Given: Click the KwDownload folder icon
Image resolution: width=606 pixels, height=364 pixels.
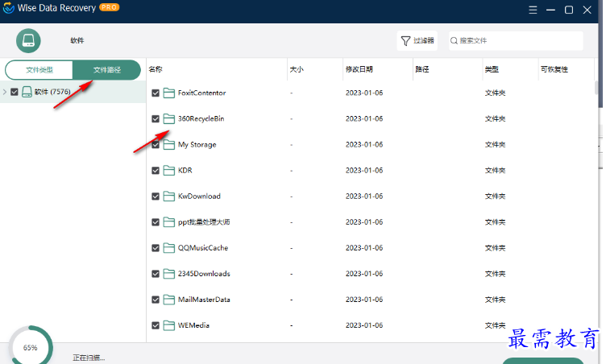Looking at the screenshot, I should tap(169, 196).
